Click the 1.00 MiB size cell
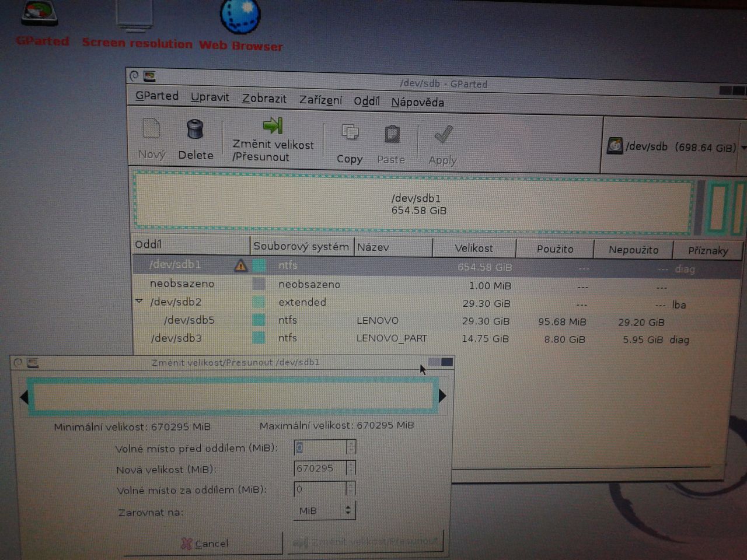 (490, 286)
